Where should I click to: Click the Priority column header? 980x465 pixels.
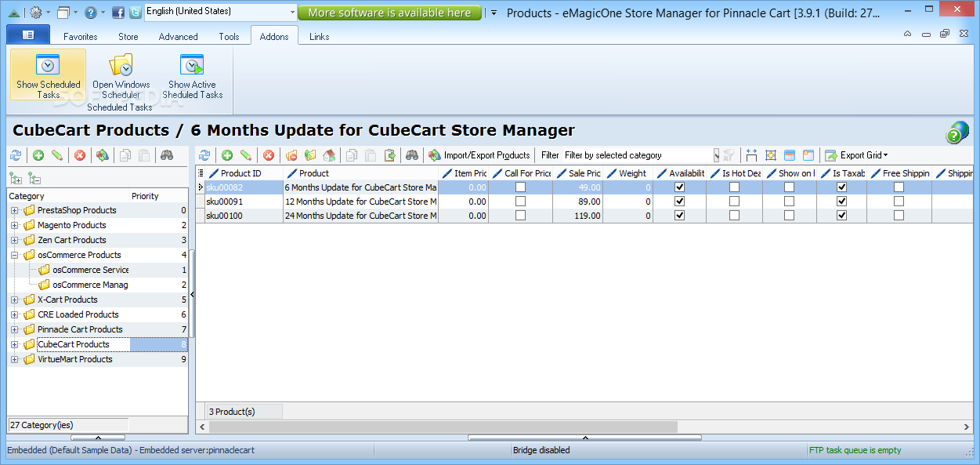158,196
